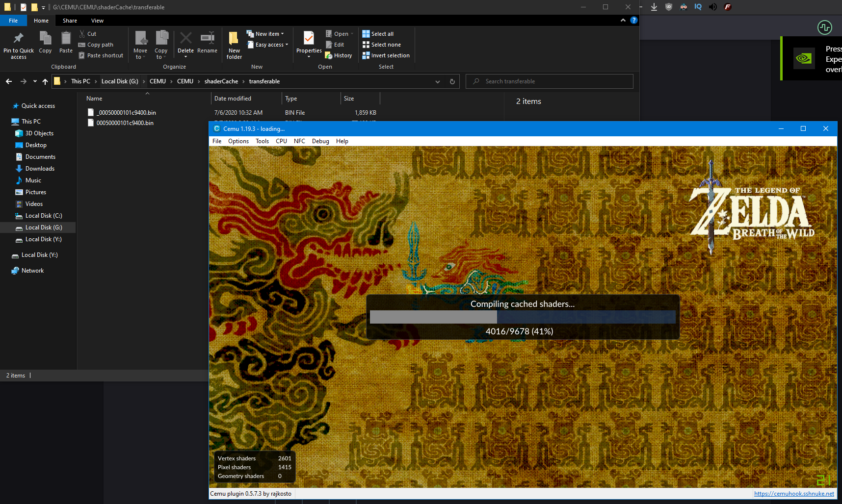Screen dimensions: 842x504
Task: Click the NVIDIA logo icon in notification
Action: [x=804, y=58]
